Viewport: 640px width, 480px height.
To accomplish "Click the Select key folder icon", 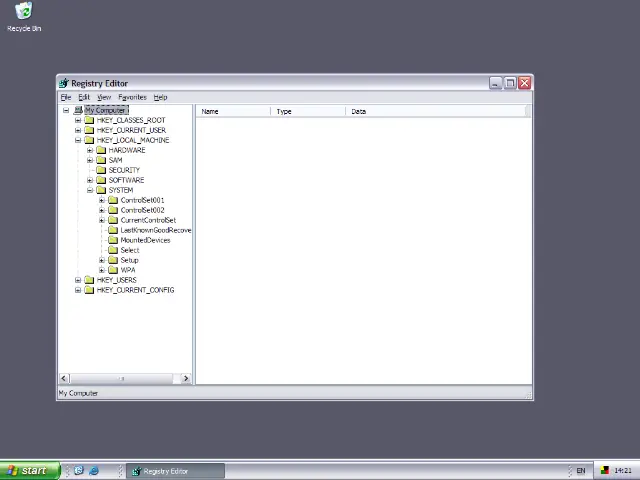I will pos(113,250).
